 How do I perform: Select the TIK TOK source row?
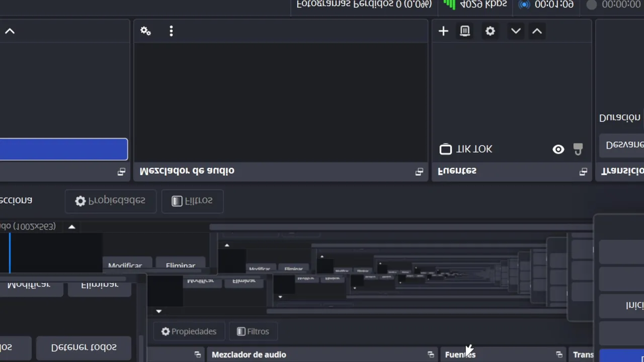tap(512, 149)
